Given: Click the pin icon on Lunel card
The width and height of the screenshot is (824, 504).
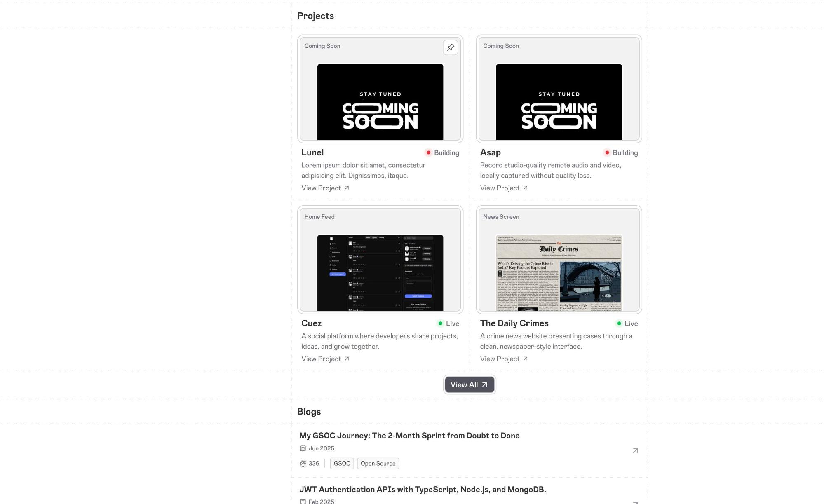Looking at the screenshot, I should (450, 47).
